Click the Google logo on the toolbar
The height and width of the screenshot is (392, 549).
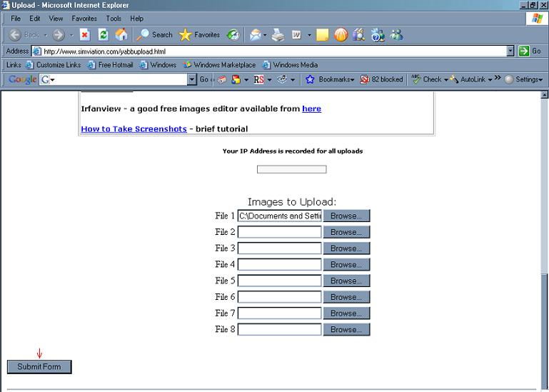(23, 79)
